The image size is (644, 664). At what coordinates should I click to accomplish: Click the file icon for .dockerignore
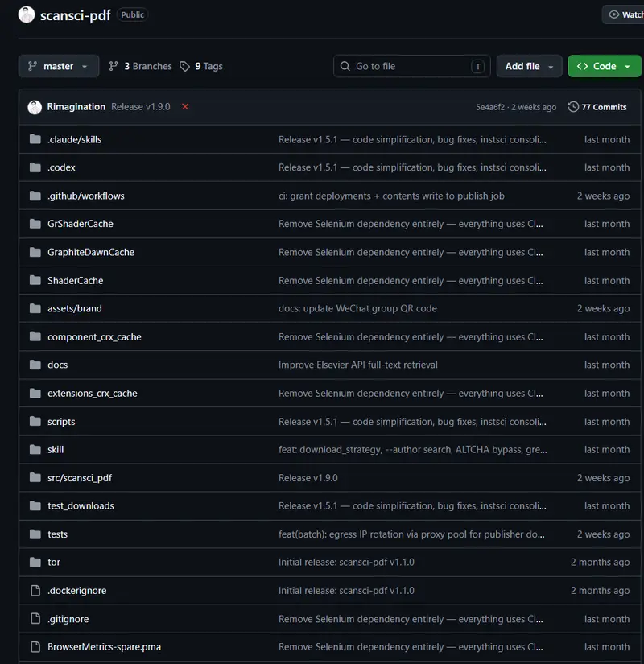[x=35, y=590]
